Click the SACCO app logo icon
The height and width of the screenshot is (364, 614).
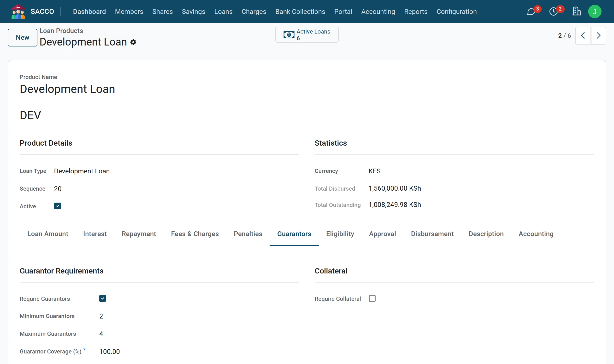(18, 11)
